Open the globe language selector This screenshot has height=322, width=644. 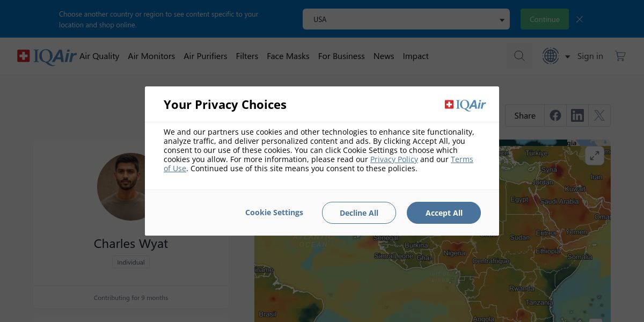pos(551,56)
